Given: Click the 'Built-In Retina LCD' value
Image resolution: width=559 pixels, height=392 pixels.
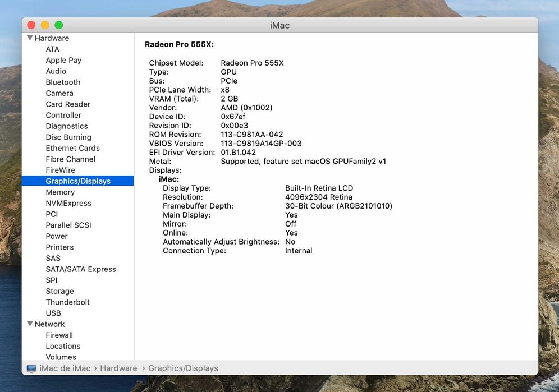Looking at the screenshot, I should [x=319, y=188].
